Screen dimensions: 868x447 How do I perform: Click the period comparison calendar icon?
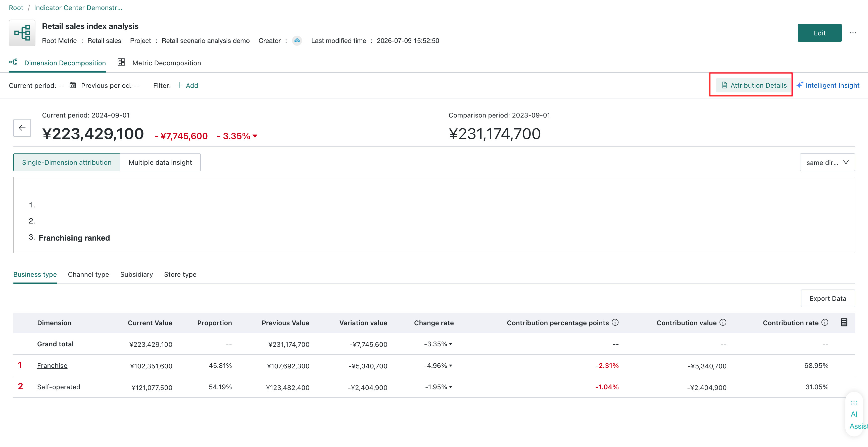tap(73, 85)
